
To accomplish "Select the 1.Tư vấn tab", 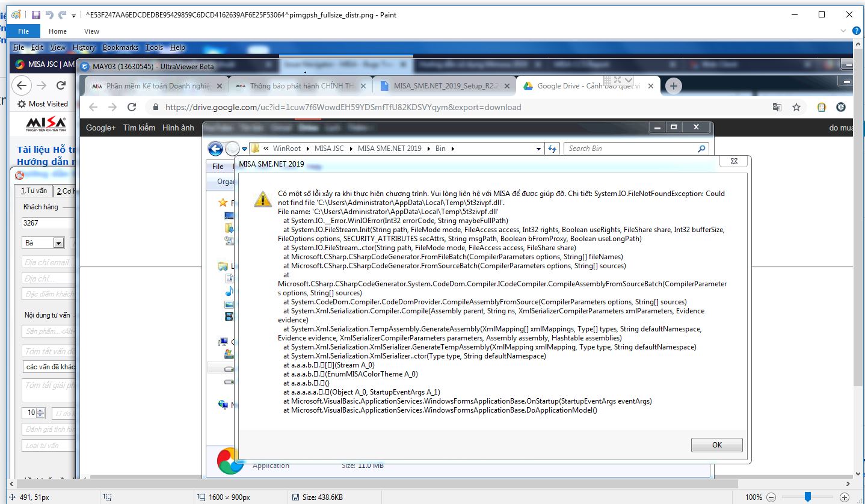I will click(34, 191).
